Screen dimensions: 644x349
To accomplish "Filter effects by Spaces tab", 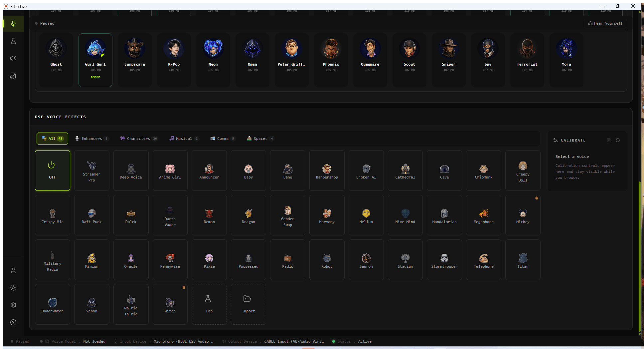I will [260, 139].
